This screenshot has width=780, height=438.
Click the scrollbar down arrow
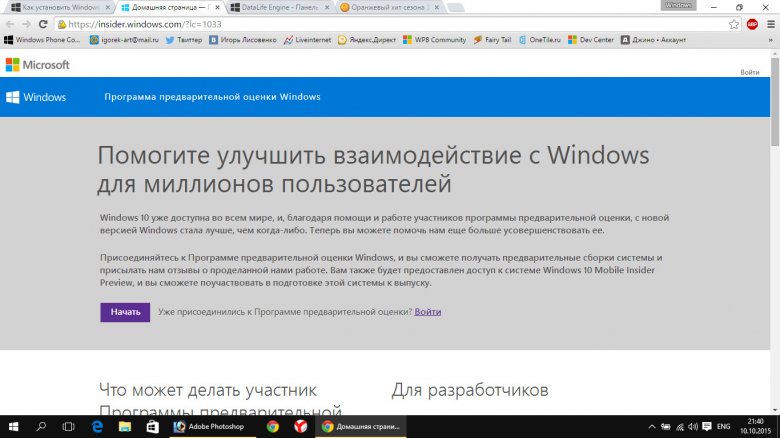click(x=775, y=410)
